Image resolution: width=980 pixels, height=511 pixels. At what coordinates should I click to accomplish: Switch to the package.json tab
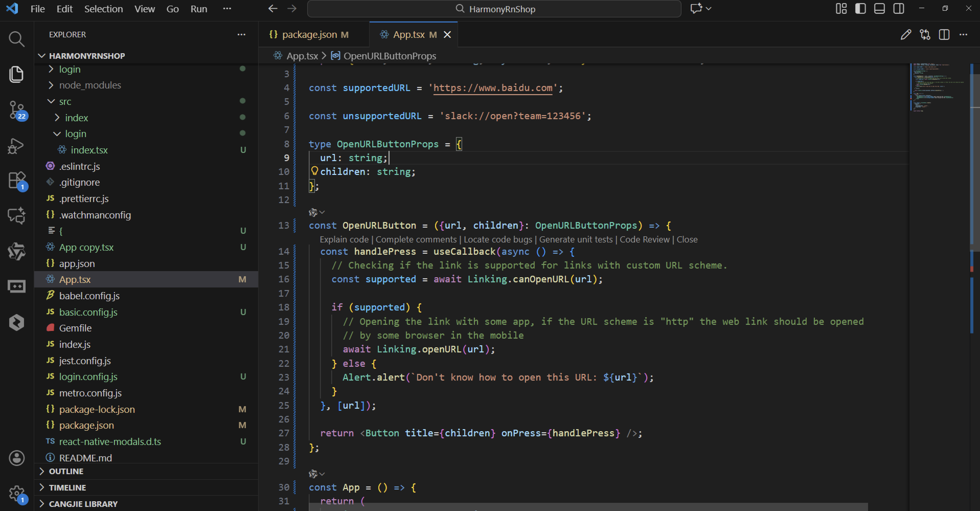click(x=309, y=35)
